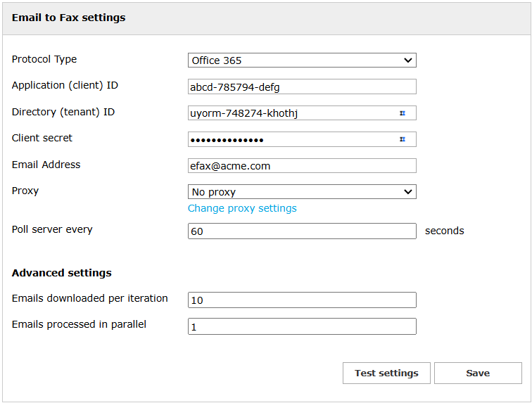Select the Client secret password field

(292, 139)
